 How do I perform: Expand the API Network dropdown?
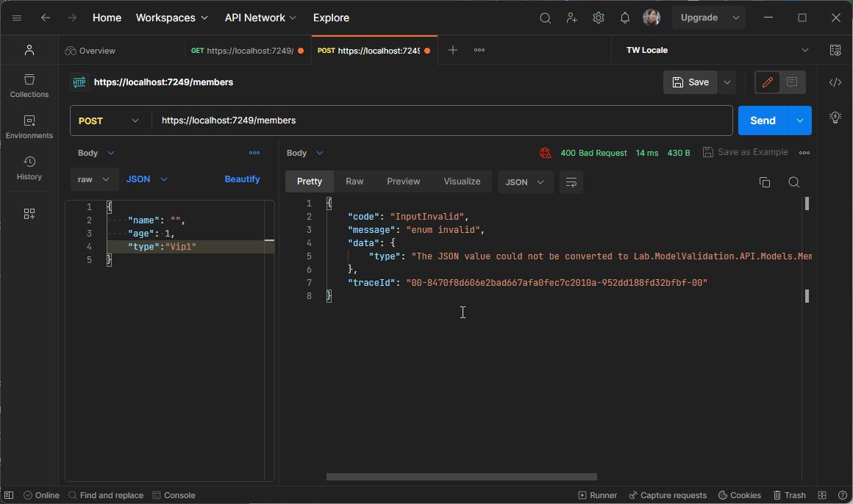click(260, 18)
